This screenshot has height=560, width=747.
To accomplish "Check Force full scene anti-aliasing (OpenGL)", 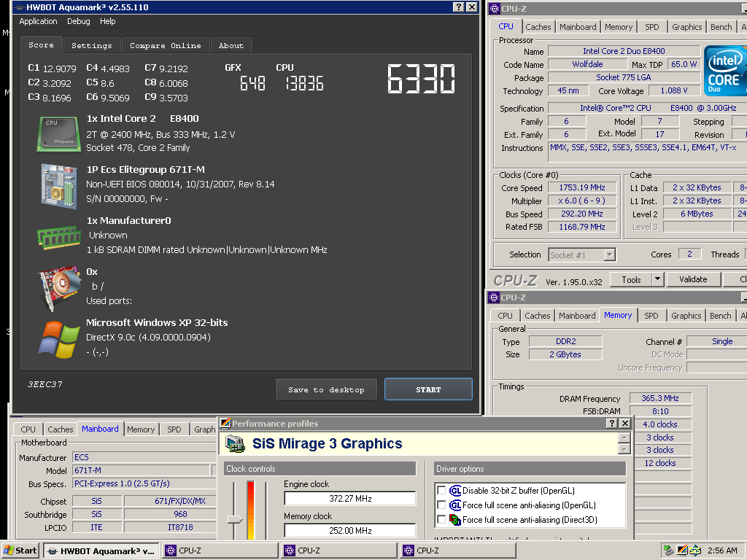I will (x=441, y=505).
